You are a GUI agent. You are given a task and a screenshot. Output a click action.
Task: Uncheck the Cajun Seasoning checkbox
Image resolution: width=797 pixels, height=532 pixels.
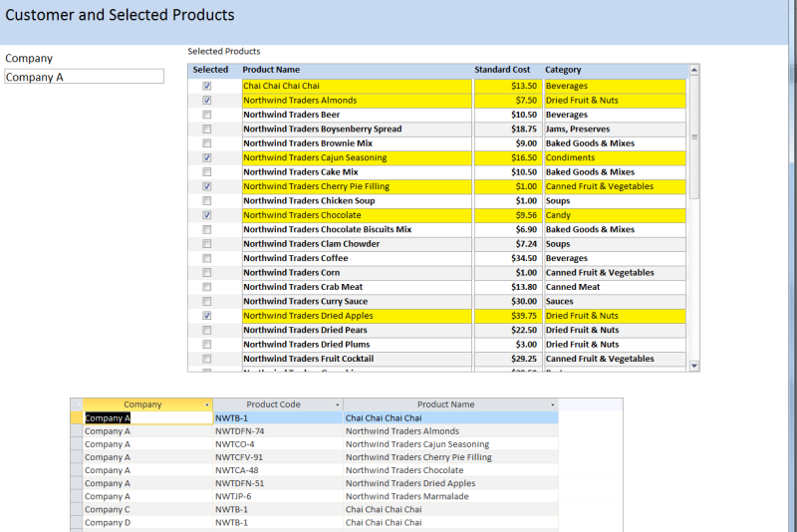pos(207,157)
